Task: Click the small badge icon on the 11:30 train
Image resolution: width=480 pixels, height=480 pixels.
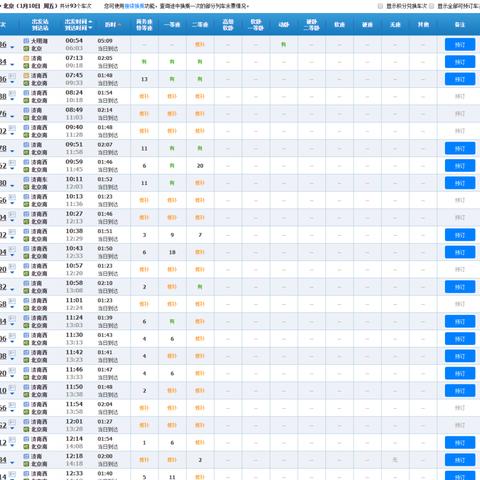Action: pos(12,336)
